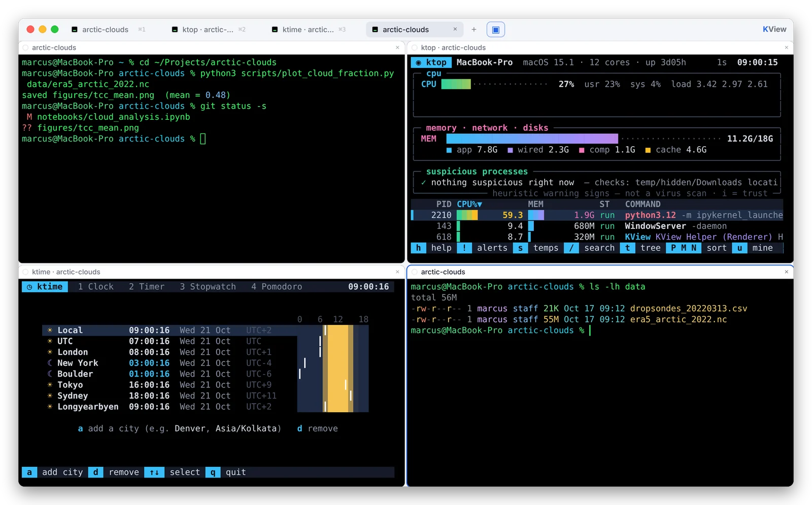Click the top-left terminal prompt cursor
Screen dimensions: 812x505
(x=203, y=139)
